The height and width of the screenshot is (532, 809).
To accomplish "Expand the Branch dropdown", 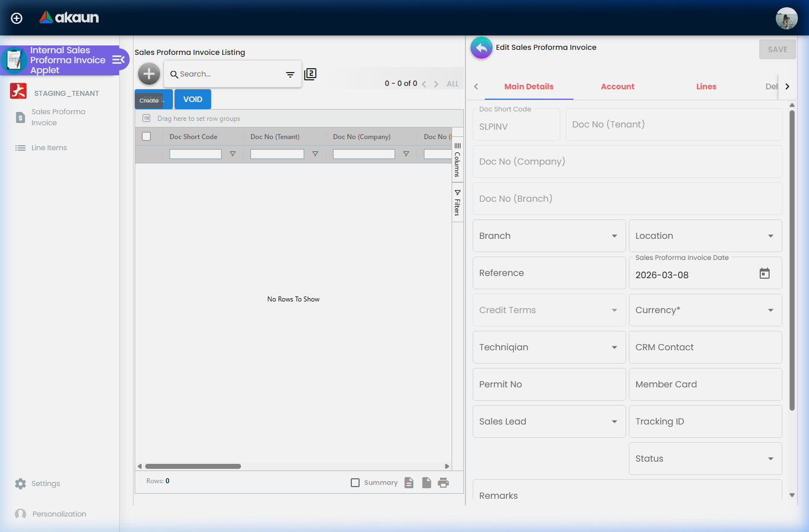I will coord(614,236).
